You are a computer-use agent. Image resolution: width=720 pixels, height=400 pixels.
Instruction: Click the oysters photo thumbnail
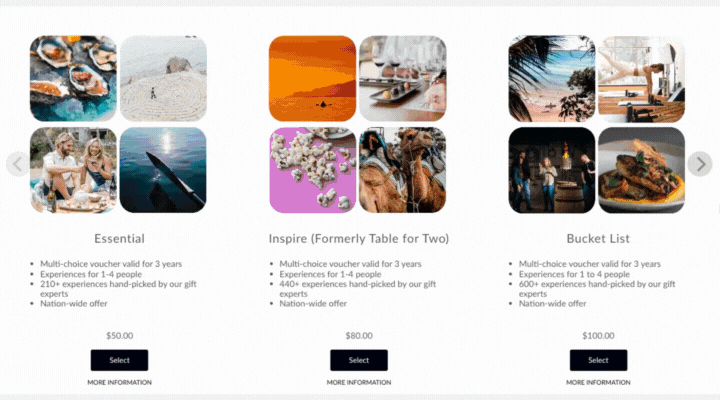(x=73, y=79)
